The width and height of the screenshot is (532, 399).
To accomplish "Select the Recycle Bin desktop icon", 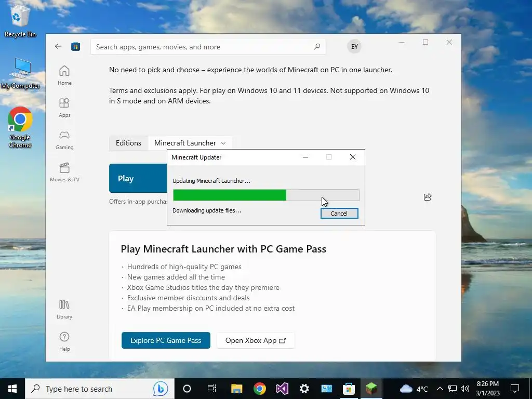I will [20, 20].
